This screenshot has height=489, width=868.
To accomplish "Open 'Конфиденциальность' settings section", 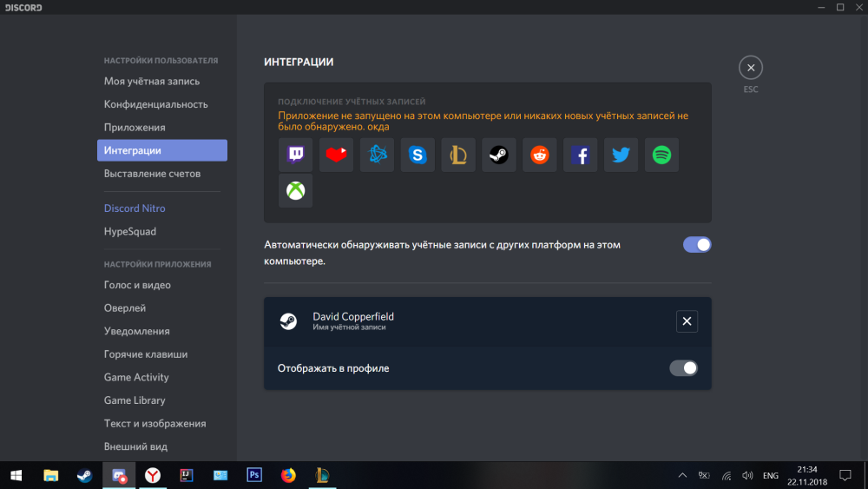I will click(x=156, y=104).
